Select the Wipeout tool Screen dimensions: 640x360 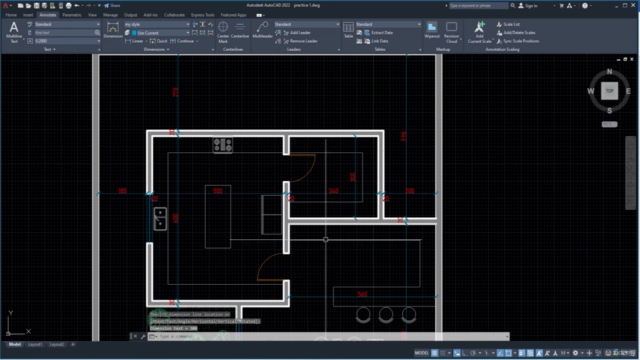[x=431, y=30]
